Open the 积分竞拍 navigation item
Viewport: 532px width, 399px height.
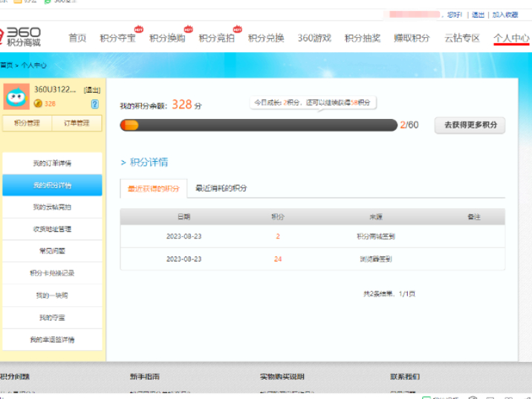[x=217, y=38]
